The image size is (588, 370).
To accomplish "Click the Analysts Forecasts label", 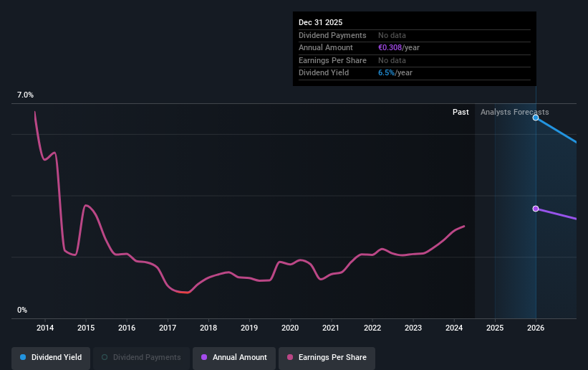I will [514, 112].
